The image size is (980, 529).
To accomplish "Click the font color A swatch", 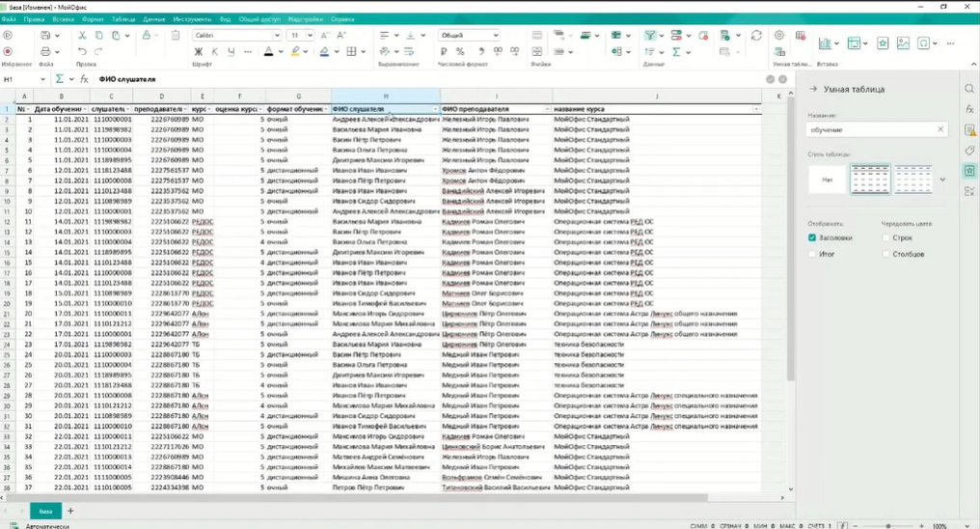I will pos(268,52).
